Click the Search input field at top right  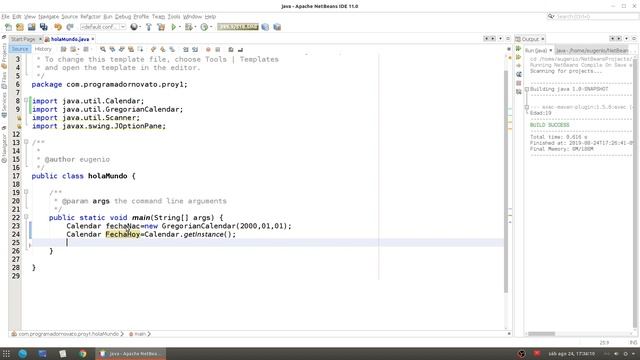click(594, 16)
